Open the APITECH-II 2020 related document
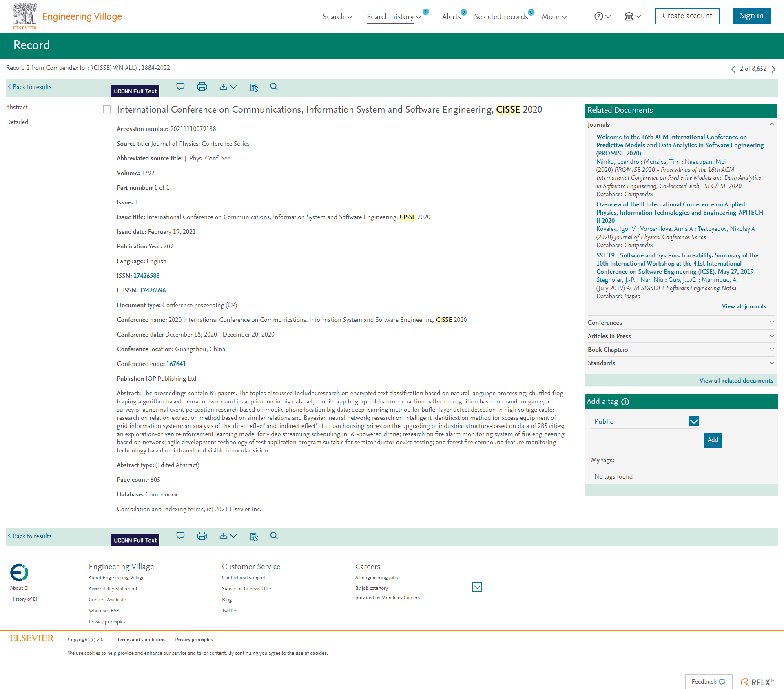This screenshot has height=689, width=784. (681, 213)
